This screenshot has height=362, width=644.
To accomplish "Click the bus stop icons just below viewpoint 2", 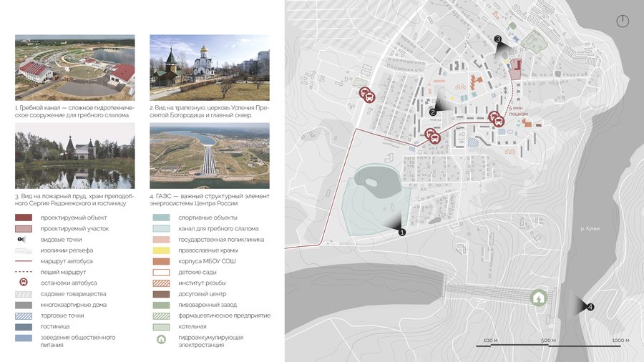I will 432,136.
